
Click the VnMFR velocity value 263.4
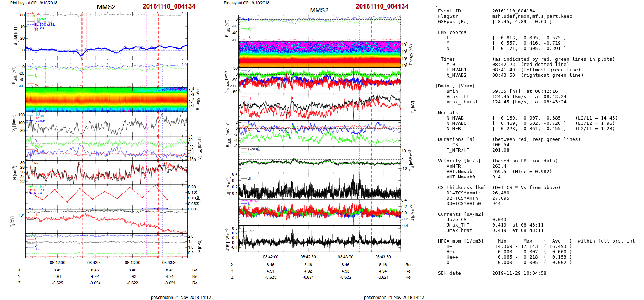(499, 166)
